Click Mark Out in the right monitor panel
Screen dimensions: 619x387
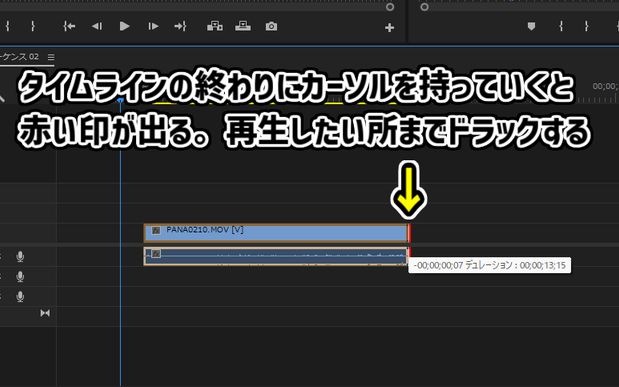click(x=587, y=26)
